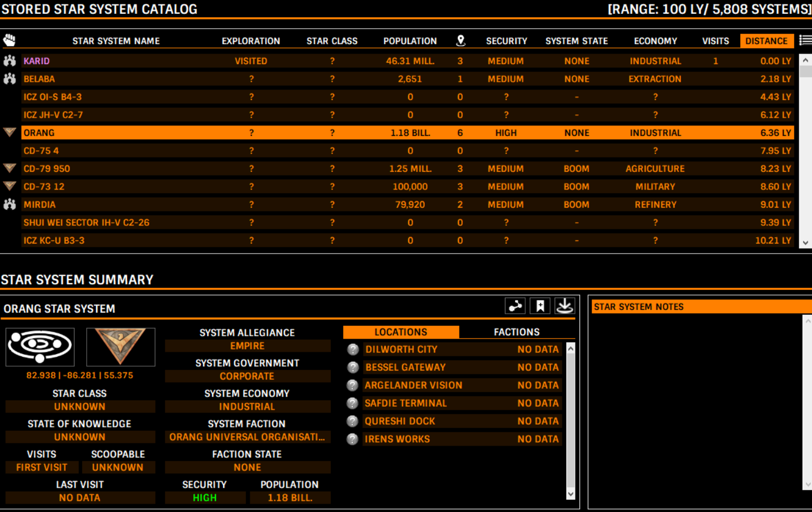Viewport: 812px width, 512px height.
Task: Click the orbit system map icon
Action: point(40,347)
